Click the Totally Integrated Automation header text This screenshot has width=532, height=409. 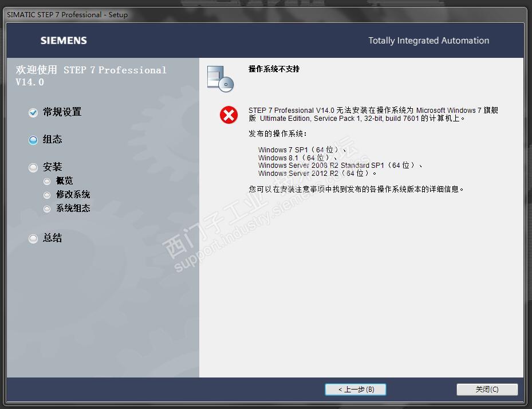(x=429, y=41)
